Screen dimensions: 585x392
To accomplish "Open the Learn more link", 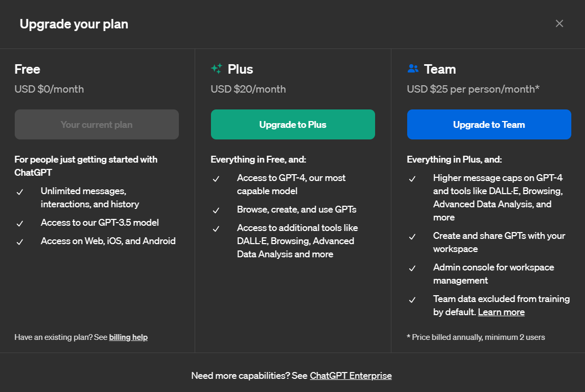I will [501, 312].
